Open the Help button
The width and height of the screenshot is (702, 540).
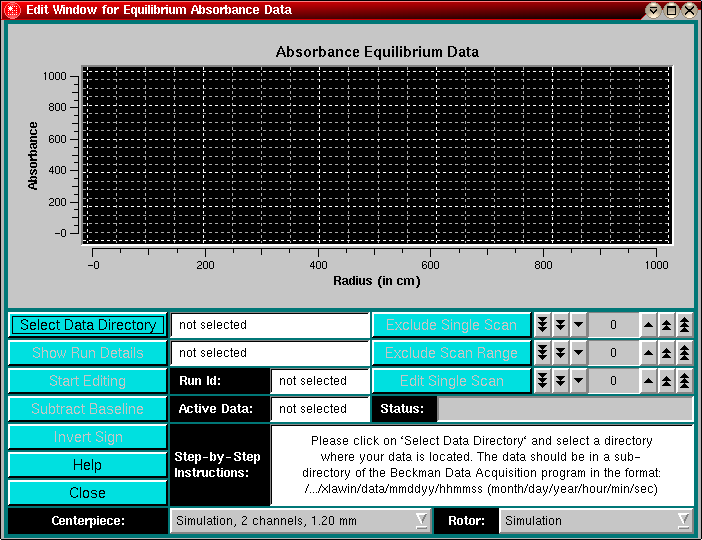(88, 465)
